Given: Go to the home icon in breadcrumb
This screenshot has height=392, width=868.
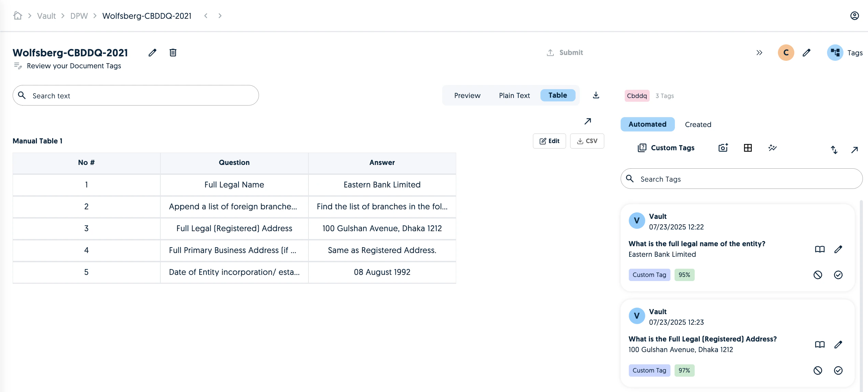Looking at the screenshot, I should [18, 16].
